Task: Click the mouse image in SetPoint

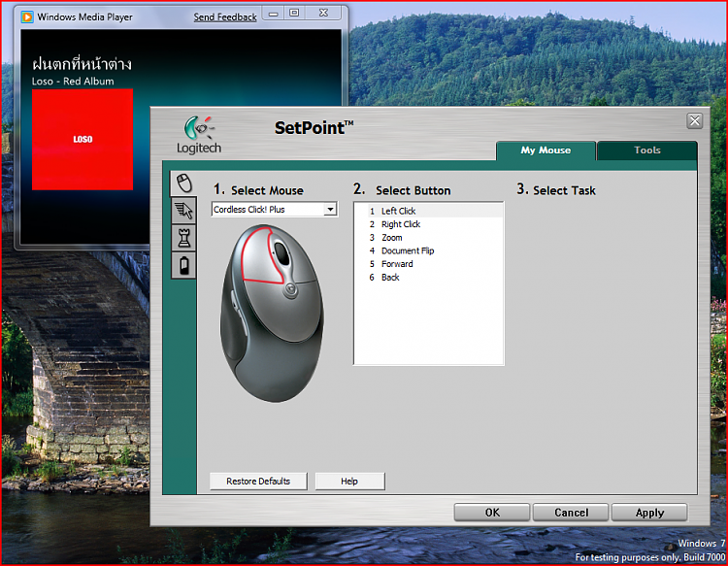Action: pyautogui.click(x=272, y=314)
